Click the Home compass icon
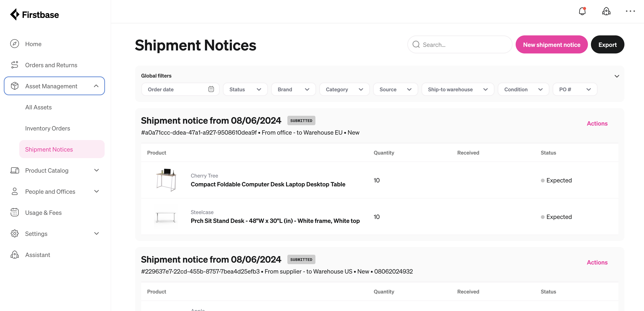The width and height of the screenshot is (644, 311). coord(14,44)
